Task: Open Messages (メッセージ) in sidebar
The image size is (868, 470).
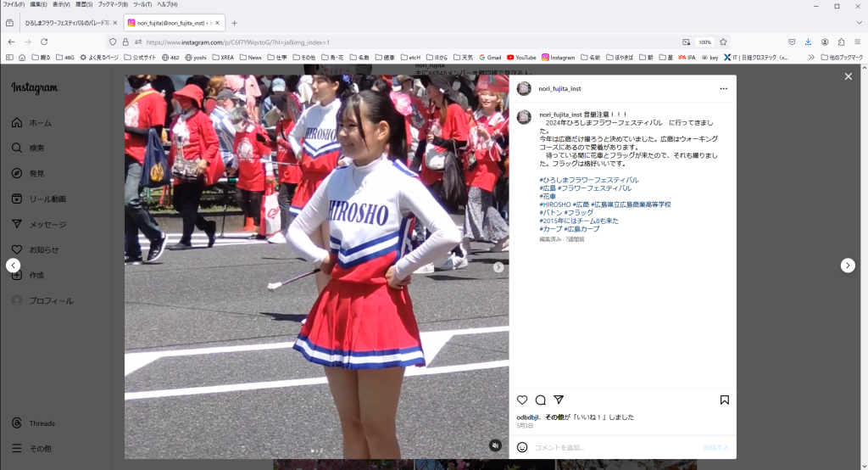Action: tap(39, 225)
